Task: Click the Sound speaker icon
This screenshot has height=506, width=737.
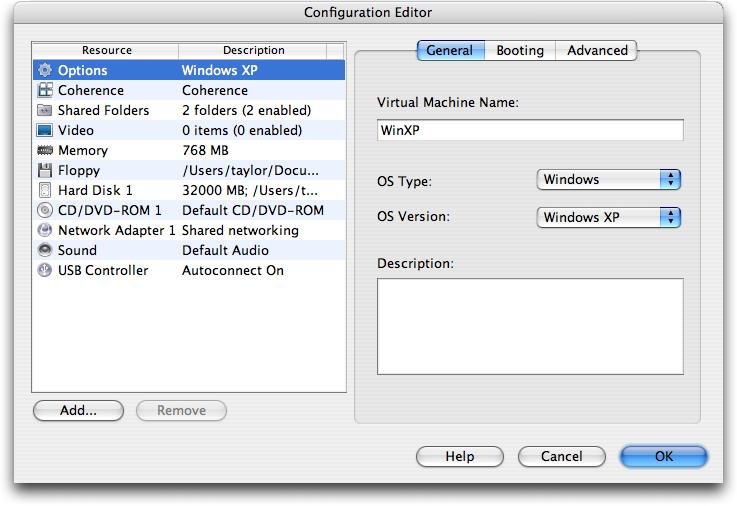Action: 45,250
